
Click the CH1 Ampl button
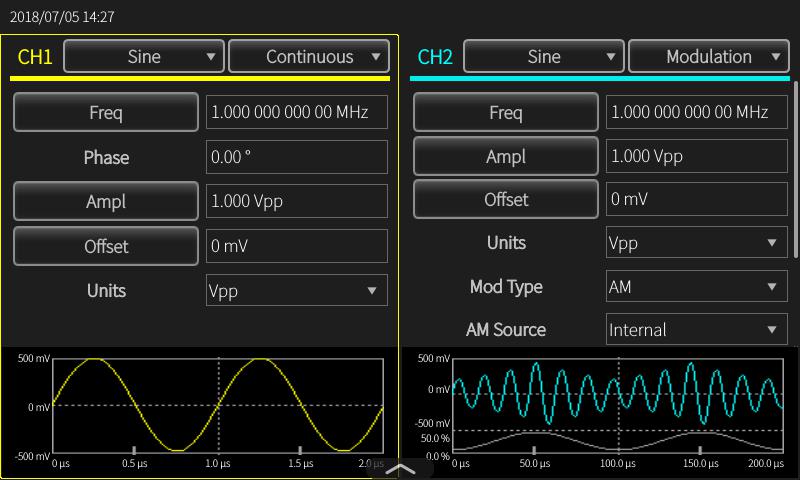click(x=106, y=201)
